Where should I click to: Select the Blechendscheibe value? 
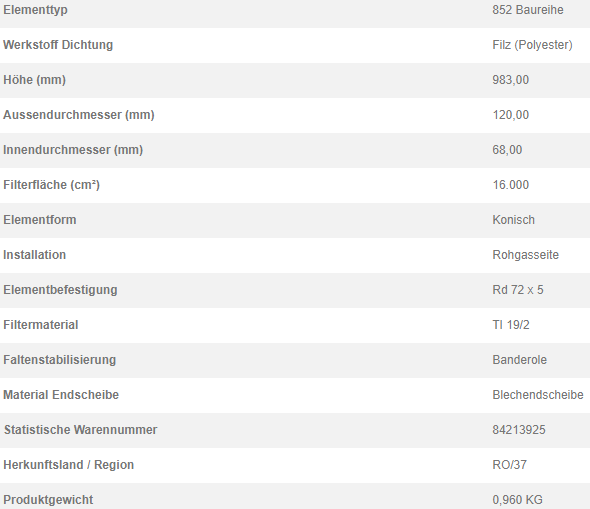click(538, 395)
